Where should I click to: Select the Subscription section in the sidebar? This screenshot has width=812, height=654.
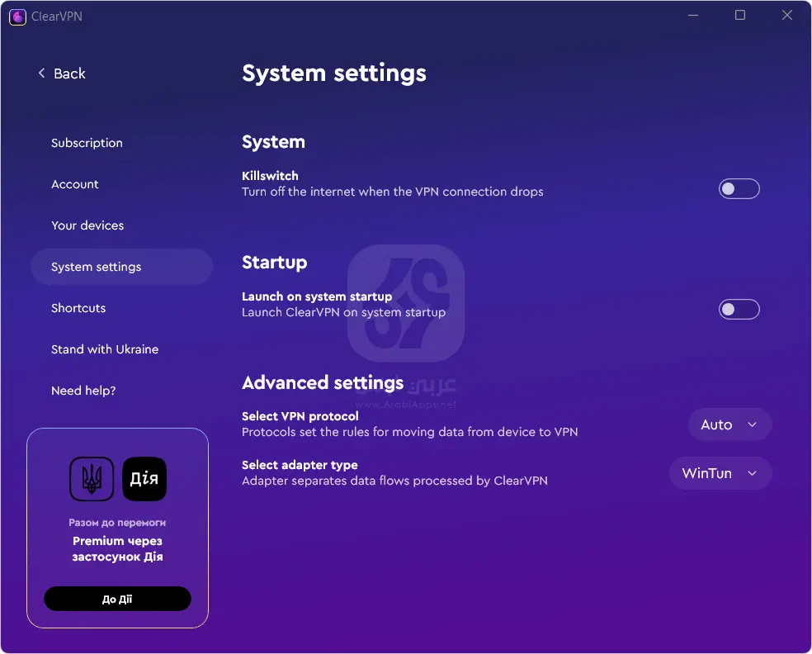(87, 143)
